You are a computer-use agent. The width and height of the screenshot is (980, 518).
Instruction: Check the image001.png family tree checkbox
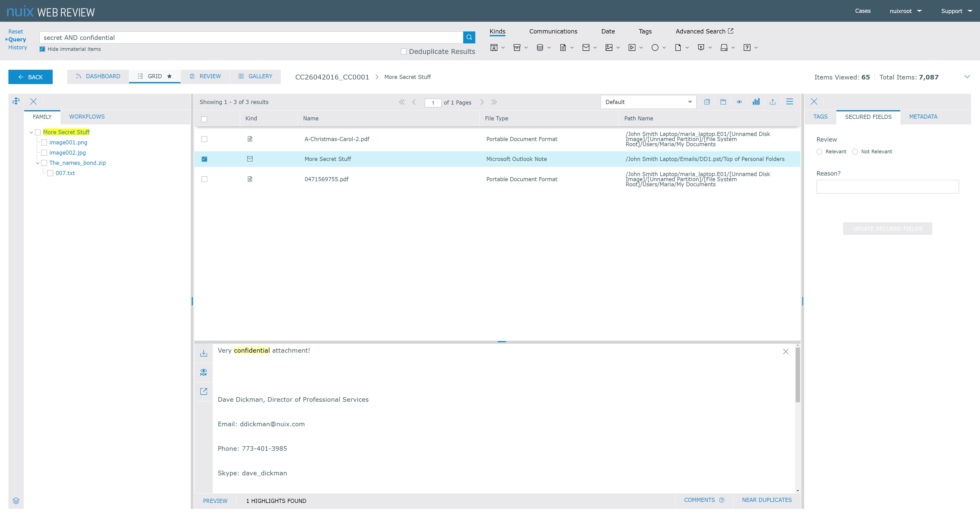pos(44,143)
